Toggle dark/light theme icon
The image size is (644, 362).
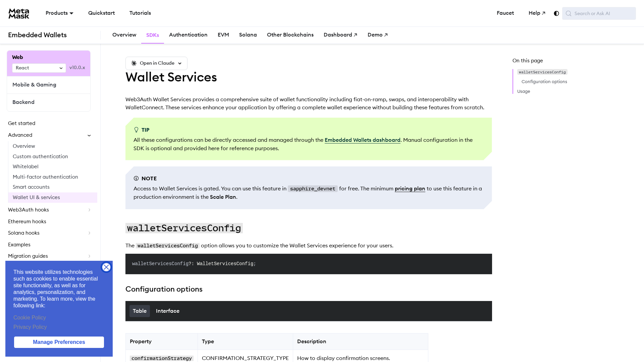coord(556,13)
